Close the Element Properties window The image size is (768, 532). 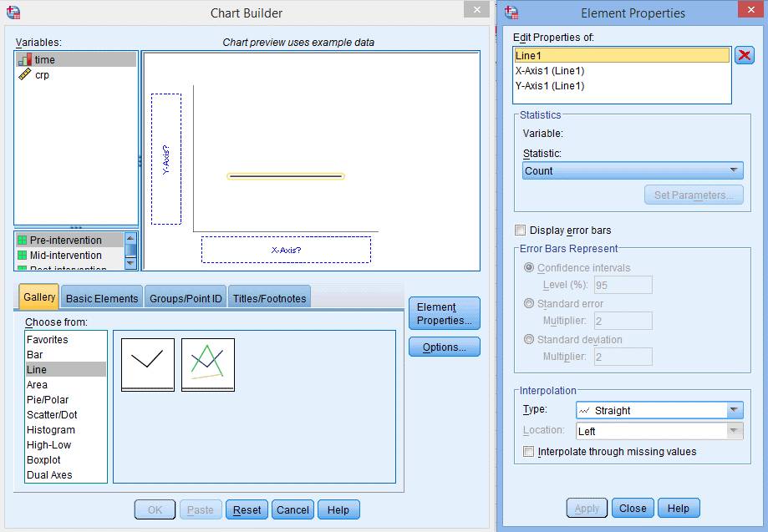coord(751,9)
